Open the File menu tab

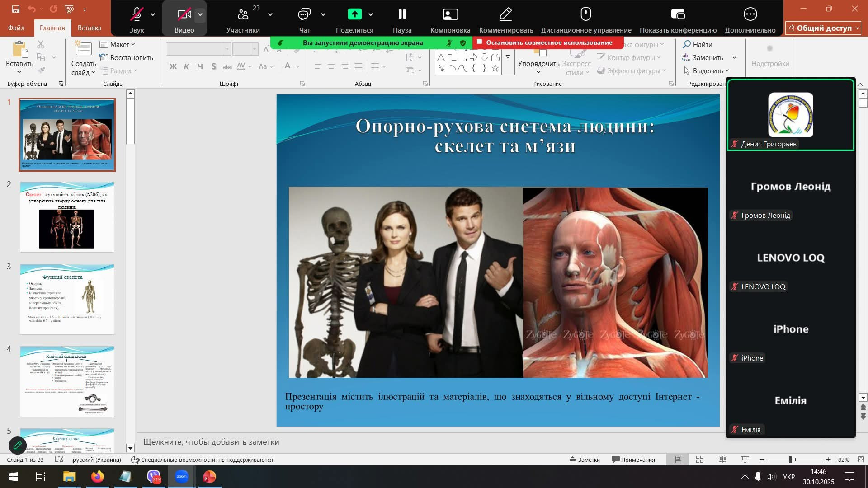16,28
